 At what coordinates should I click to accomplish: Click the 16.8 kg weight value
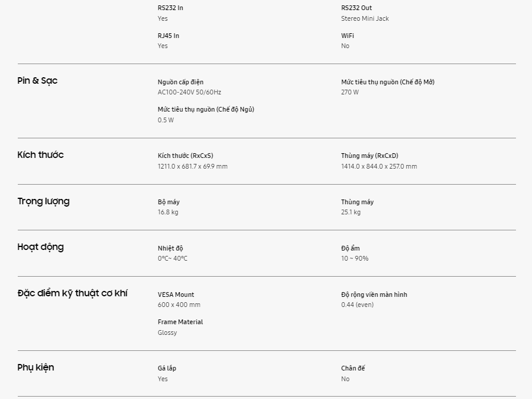click(x=168, y=212)
